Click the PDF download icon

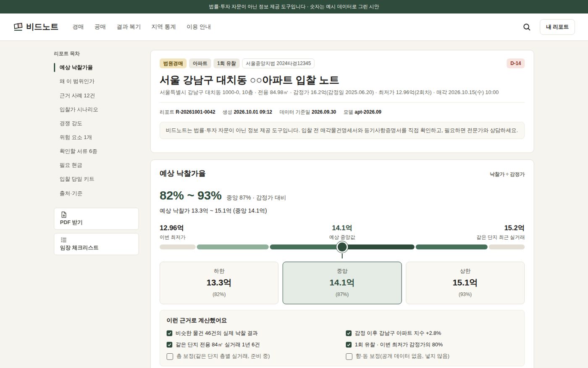pos(63,214)
